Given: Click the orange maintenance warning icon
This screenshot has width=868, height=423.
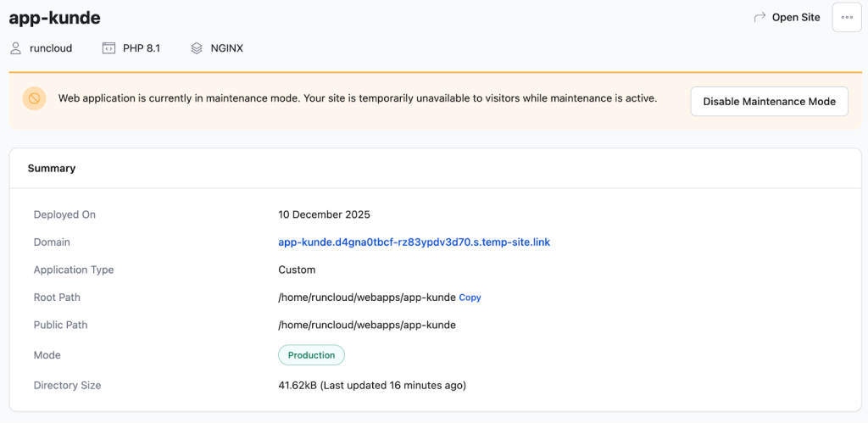Looking at the screenshot, I should pos(34,99).
